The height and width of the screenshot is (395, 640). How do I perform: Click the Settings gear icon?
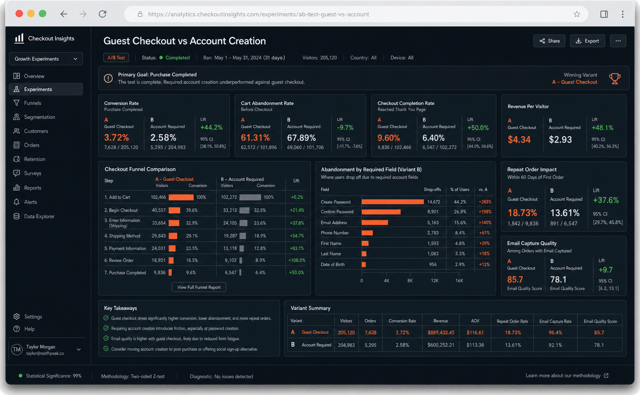pos(16,317)
